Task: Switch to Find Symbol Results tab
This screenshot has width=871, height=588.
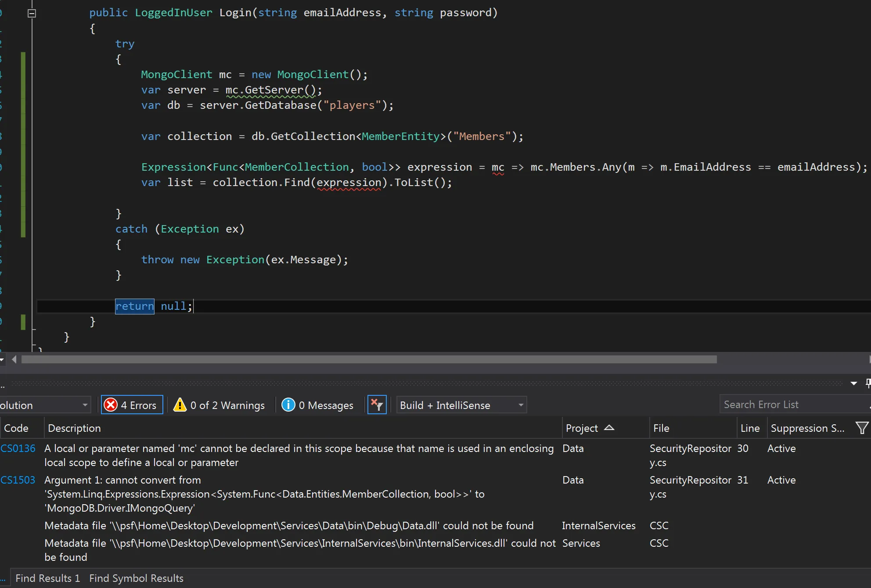Action: point(136,578)
